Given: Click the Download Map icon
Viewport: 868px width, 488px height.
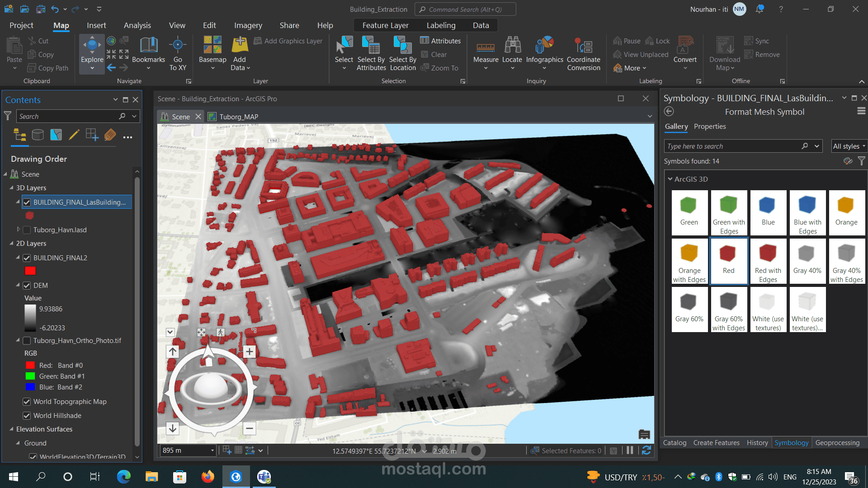Looking at the screenshot, I should [725, 45].
